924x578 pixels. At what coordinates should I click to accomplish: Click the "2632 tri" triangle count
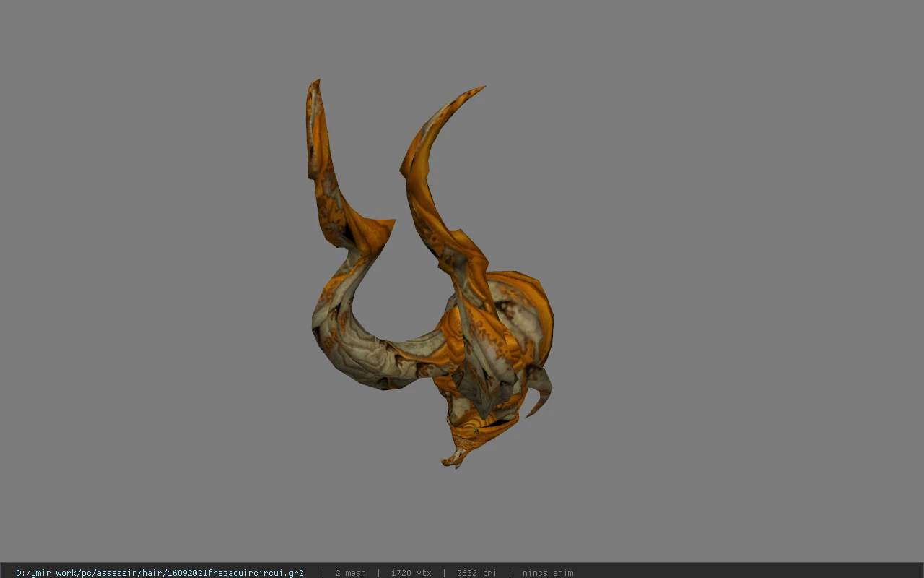point(476,573)
